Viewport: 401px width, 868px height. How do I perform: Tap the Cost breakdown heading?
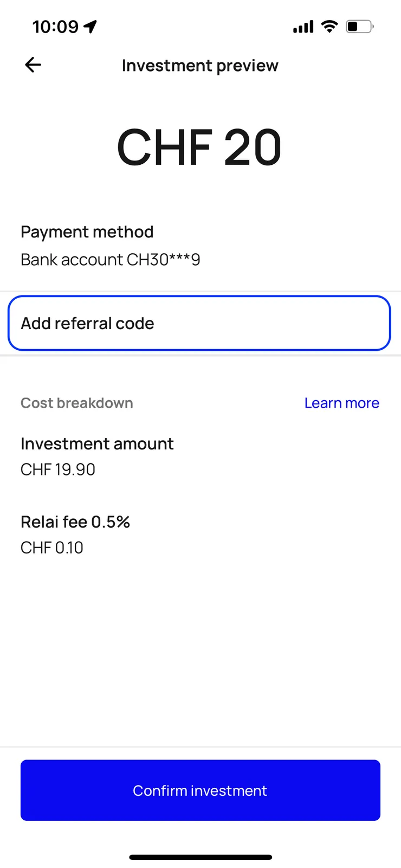pyautogui.click(x=77, y=403)
